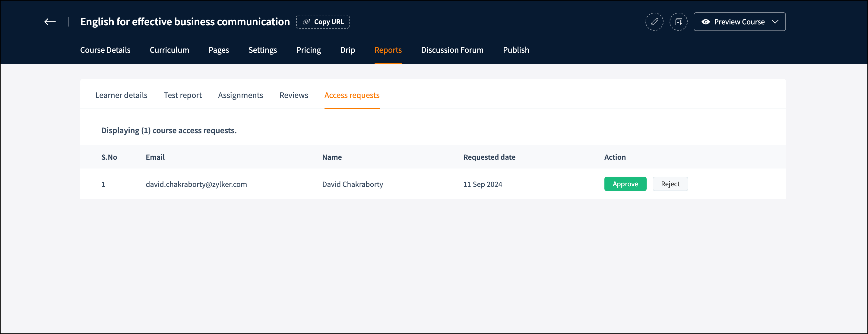Expand the Preview Course dropdown chevron
The height and width of the screenshot is (334, 868).
(x=775, y=22)
